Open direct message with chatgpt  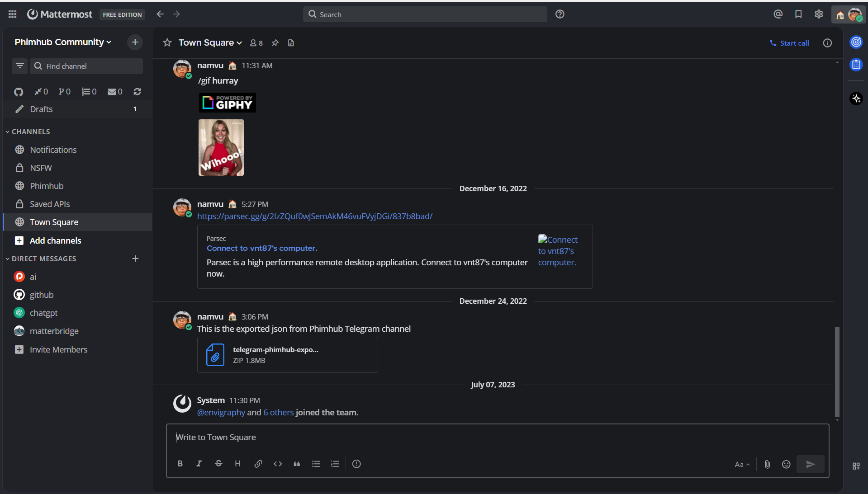click(x=77, y=313)
